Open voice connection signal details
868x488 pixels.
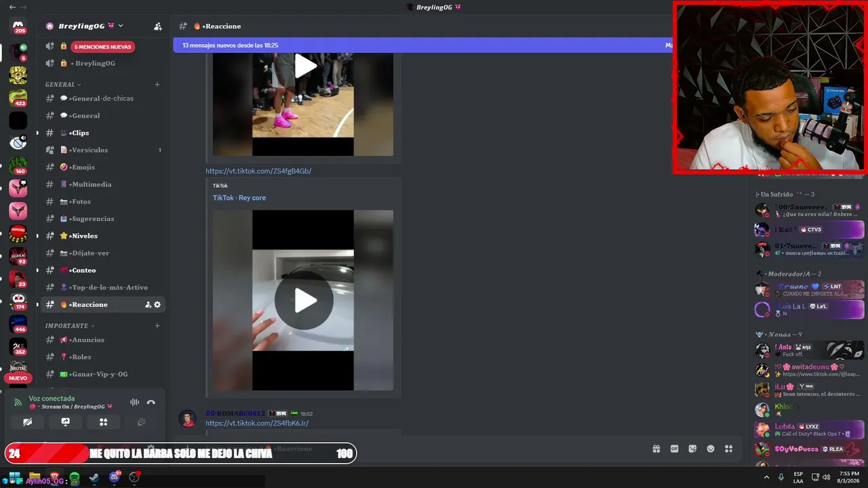coord(18,403)
